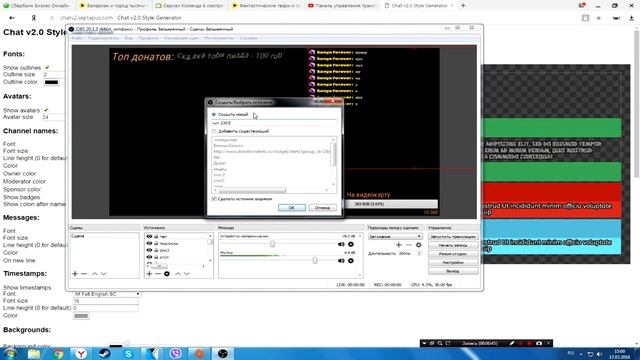Screen dimensions: 640x360
Task: Open OBS 'Справка' menu
Action: coord(249,38)
